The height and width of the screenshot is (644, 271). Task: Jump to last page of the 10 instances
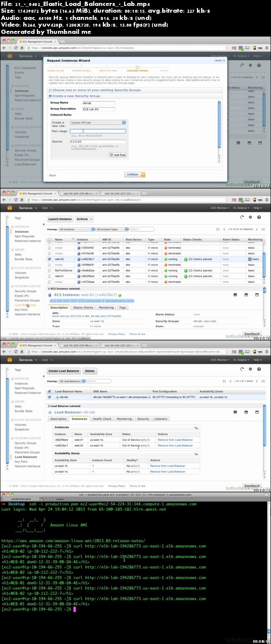click(x=263, y=229)
